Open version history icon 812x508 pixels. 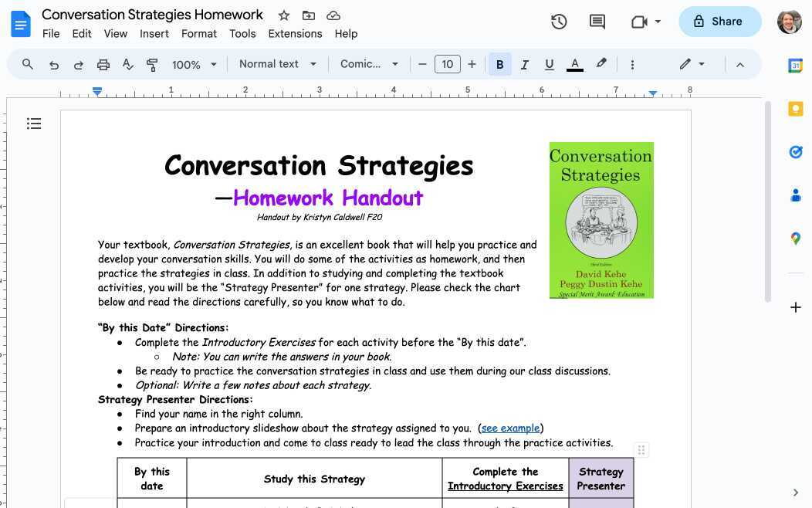559,21
